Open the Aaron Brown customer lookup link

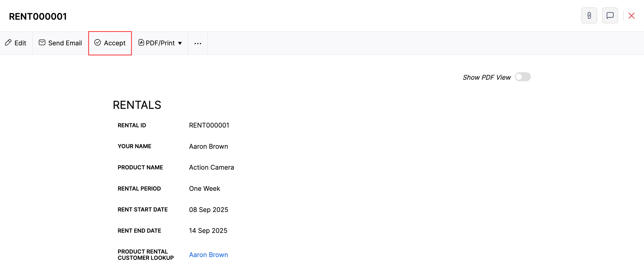208,255
